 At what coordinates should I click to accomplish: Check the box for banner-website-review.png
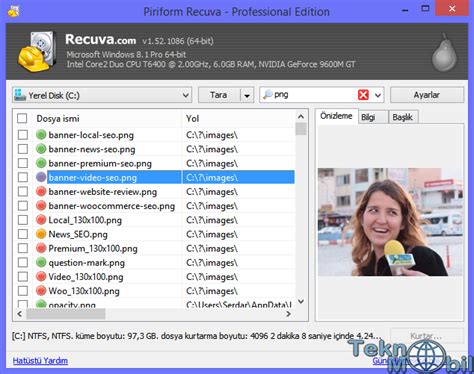(23, 191)
